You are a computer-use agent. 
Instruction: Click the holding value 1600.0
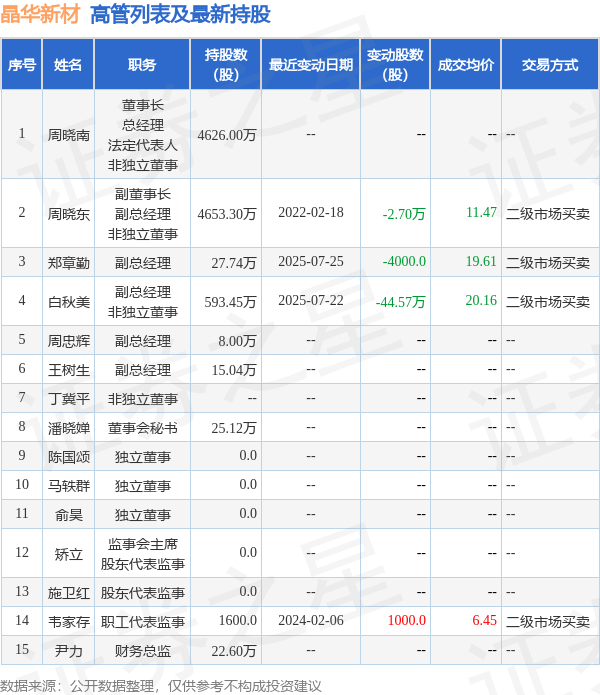point(238,620)
